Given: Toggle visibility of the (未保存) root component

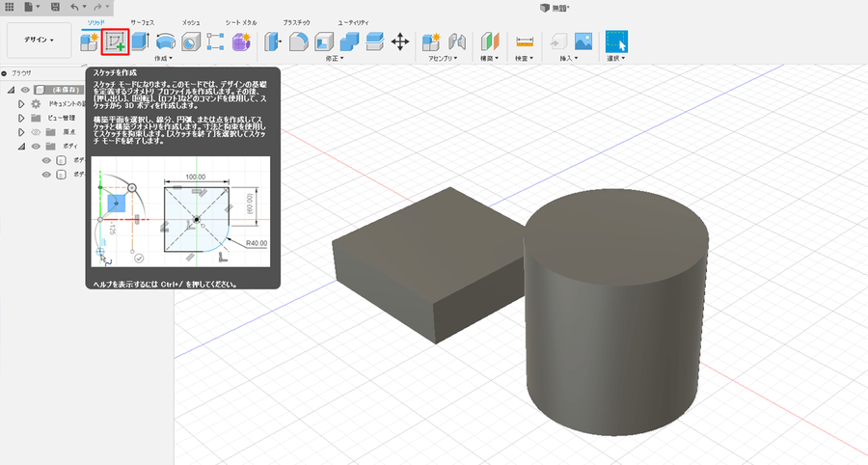Looking at the screenshot, I should click(25, 90).
